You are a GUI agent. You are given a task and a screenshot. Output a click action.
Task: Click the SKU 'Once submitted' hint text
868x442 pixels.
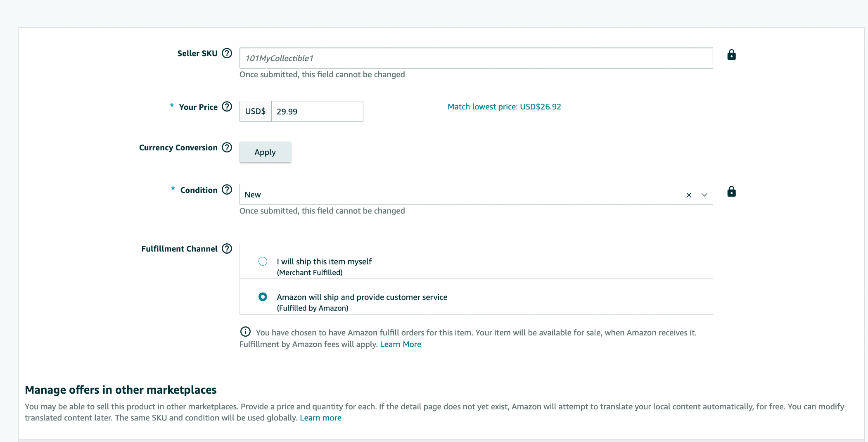pyautogui.click(x=322, y=74)
